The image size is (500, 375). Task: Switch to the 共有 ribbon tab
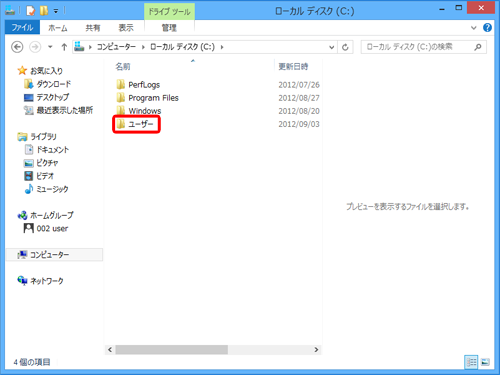tap(93, 28)
